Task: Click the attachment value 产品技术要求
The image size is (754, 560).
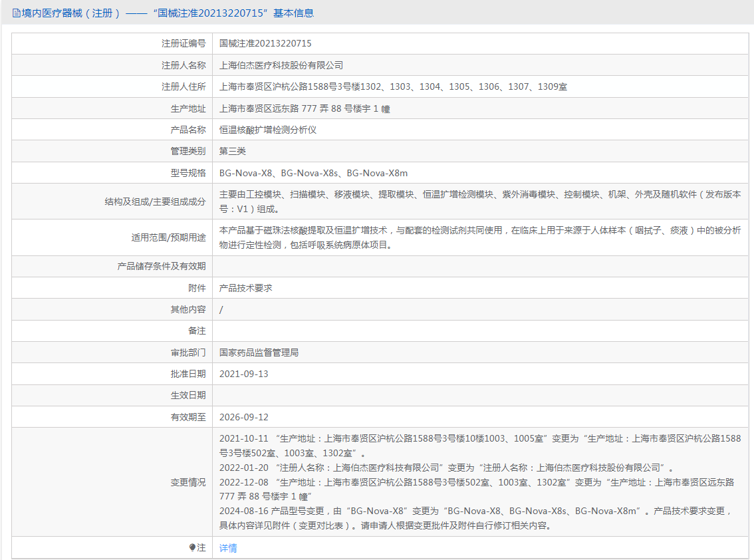Action: (x=246, y=288)
